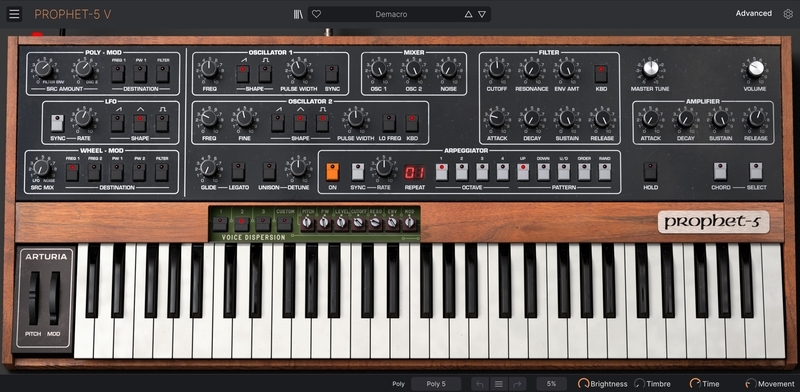Open the Demacro preset name selector
The width and height of the screenshot is (800, 392).
click(391, 14)
